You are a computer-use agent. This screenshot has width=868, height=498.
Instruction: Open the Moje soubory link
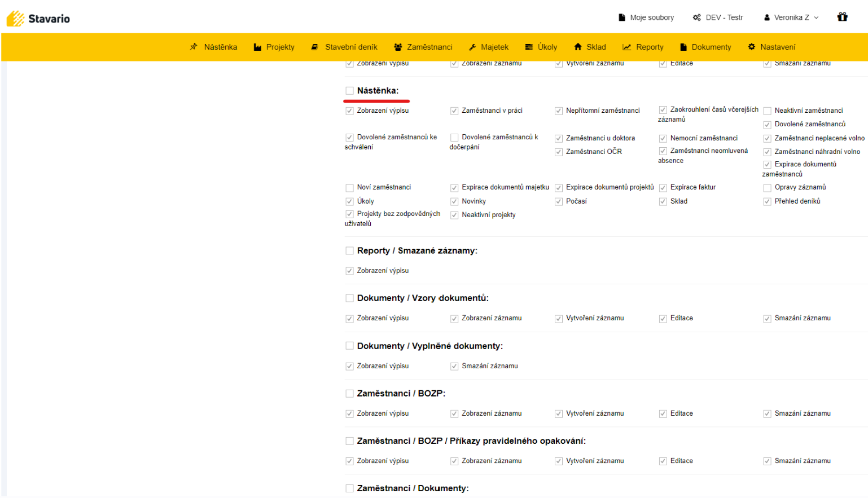click(x=651, y=17)
